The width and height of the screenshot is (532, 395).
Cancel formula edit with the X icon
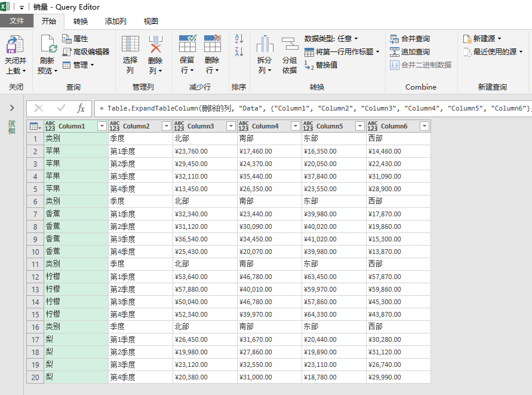(x=39, y=108)
